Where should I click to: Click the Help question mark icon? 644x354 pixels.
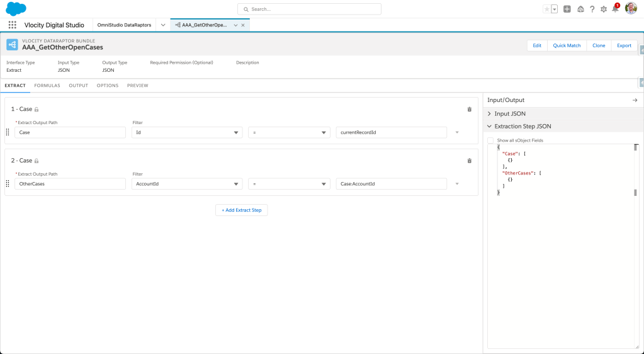[x=592, y=9]
